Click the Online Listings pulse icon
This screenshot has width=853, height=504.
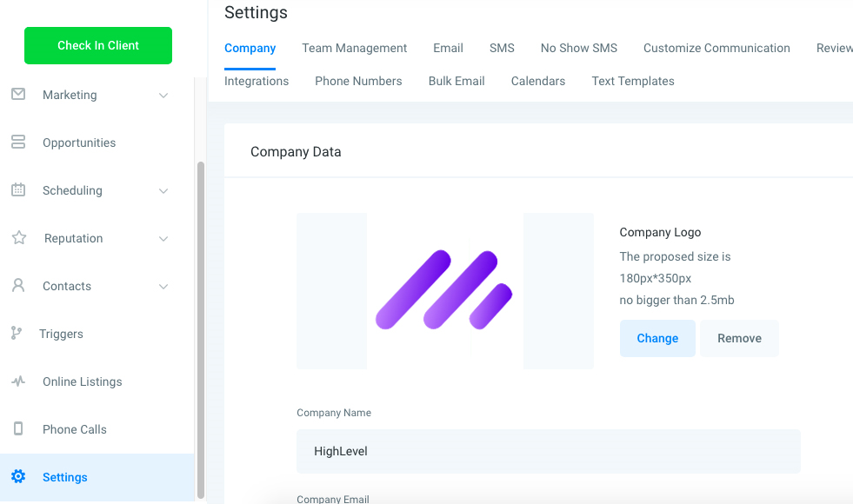[x=18, y=381]
